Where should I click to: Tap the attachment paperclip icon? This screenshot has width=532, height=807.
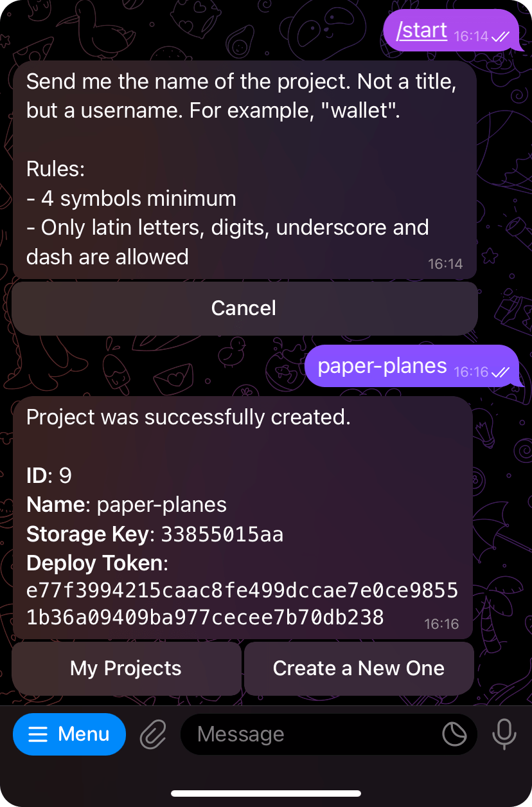coord(154,734)
